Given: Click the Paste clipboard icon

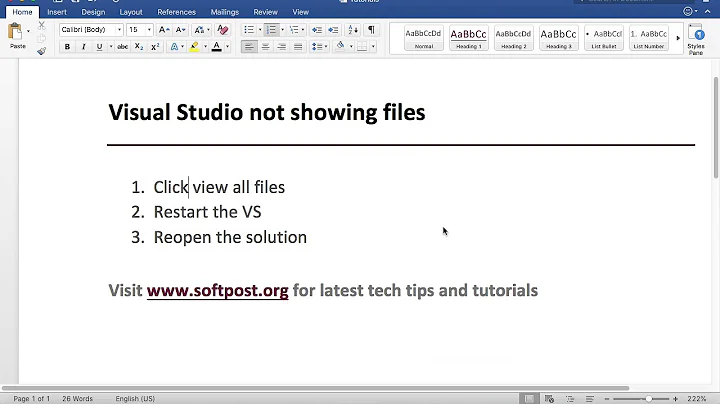Looking at the screenshot, I should click(x=15, y=32).
